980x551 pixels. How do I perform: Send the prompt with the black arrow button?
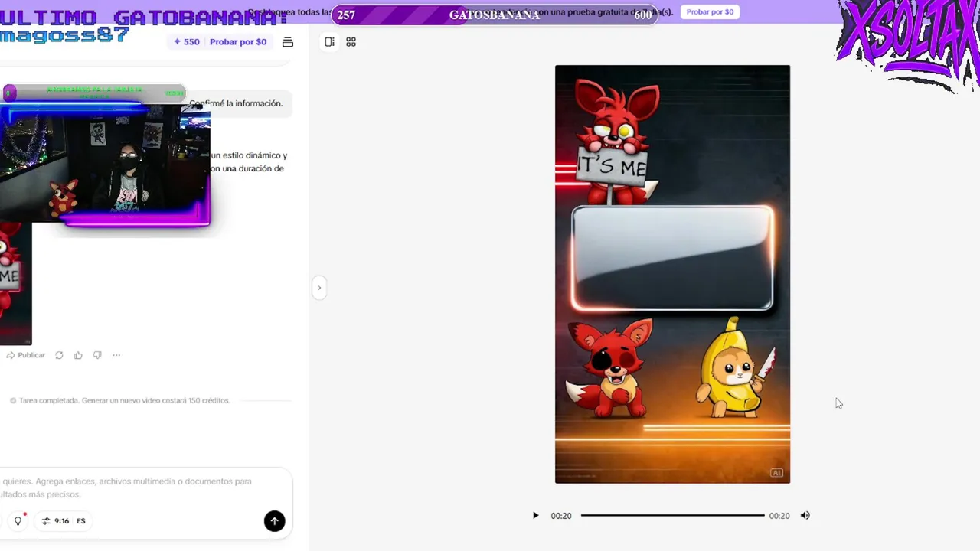274,521
